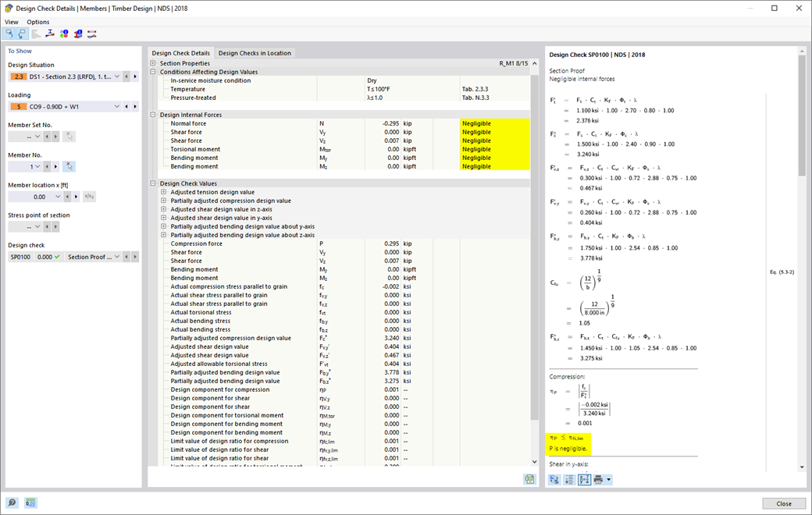
Task: Click toolbar icon with blue I-section profile
Action: point(50,34)
